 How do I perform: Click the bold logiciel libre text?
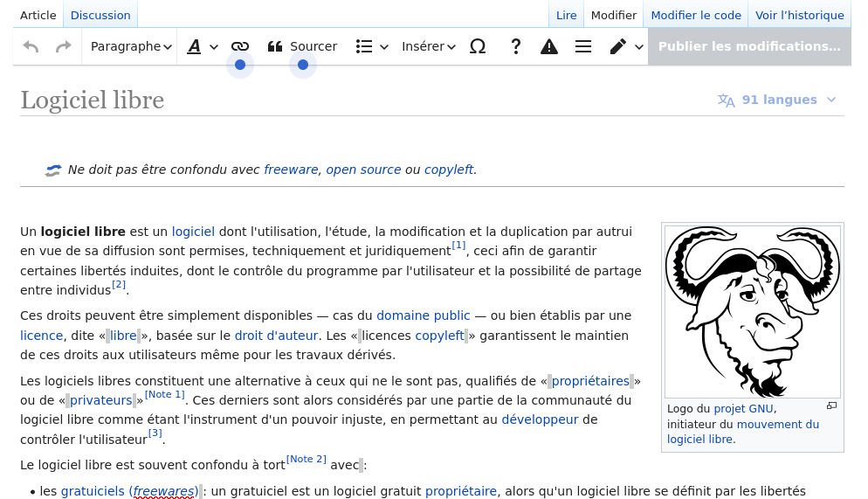tap(83, 232)
